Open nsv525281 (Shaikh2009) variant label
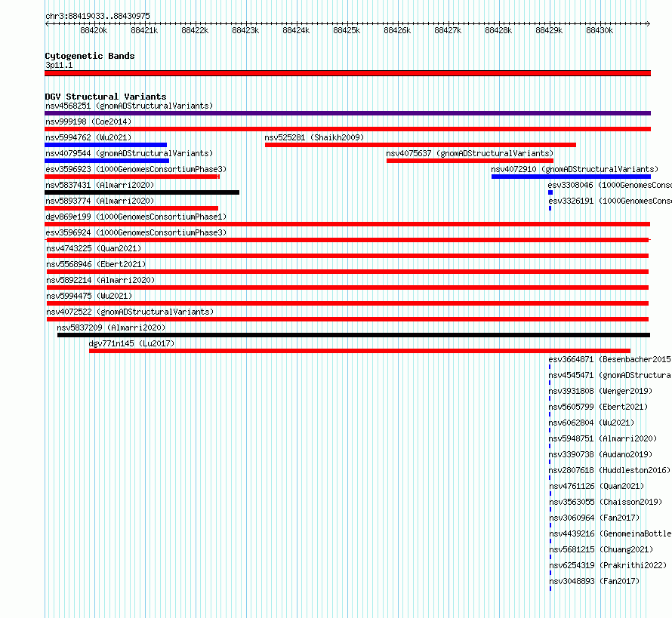The height and width of the screenshot is (618, 672). [314, 137]
